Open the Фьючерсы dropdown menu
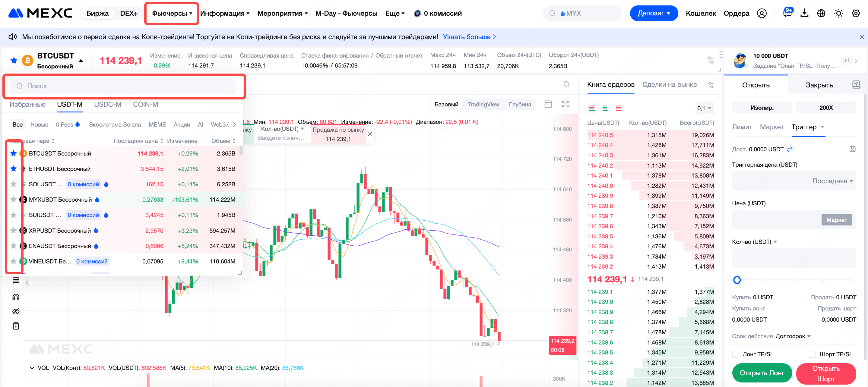 172,13
